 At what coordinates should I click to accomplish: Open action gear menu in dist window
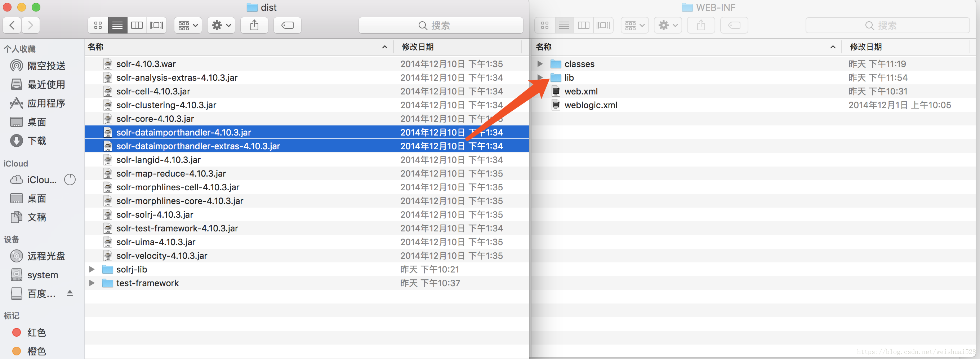(x=221, y=26)
